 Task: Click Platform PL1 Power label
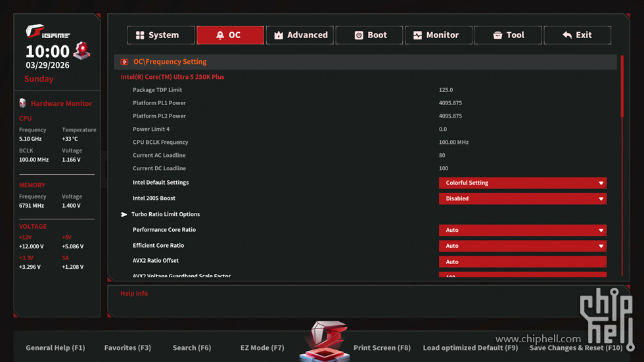pyautogui.click(x=159, y=103)
